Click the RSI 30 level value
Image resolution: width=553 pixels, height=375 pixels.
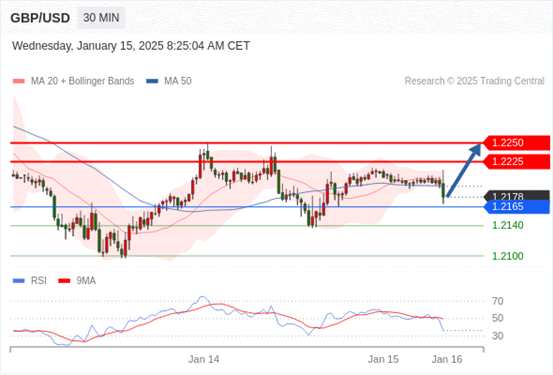(498, 336)
